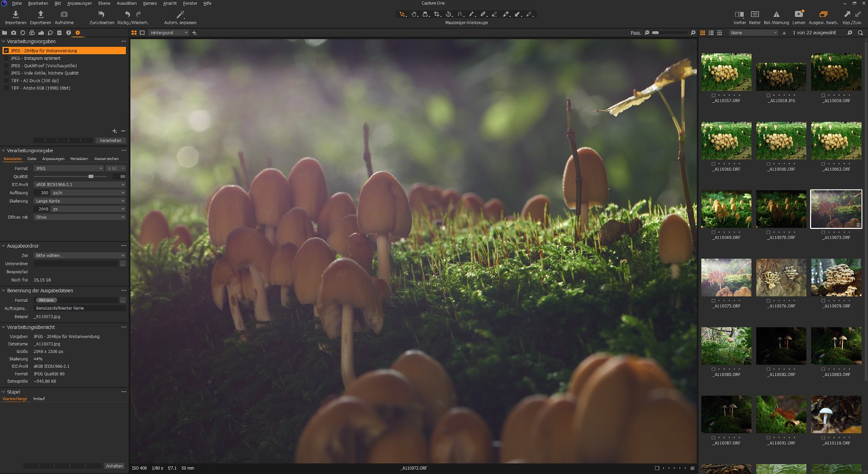Open the Kamera menu
Image resolution: width=868 pixels, height=474 pixels.
tap(150, 3)
